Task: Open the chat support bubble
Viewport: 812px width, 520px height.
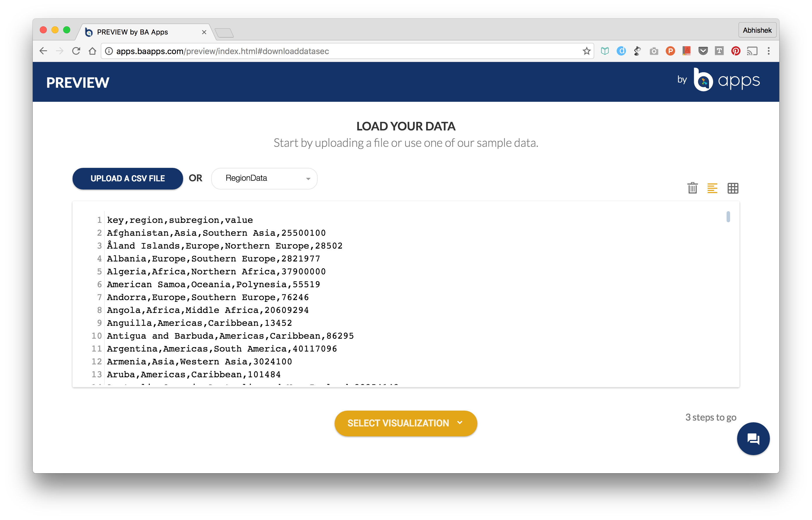Action: click(x=753, y=439)
